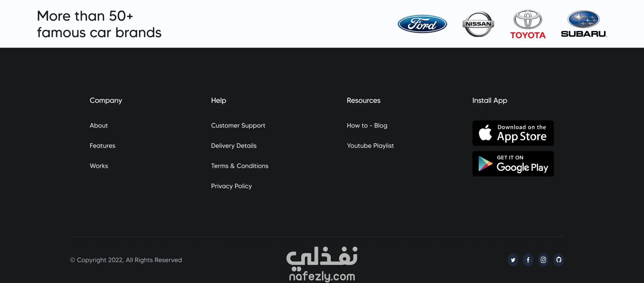Viewport: 644px width, 283px height.
Task: Click the 'More than 50+ famous car brands' heading
Action: tap(99, 24)
